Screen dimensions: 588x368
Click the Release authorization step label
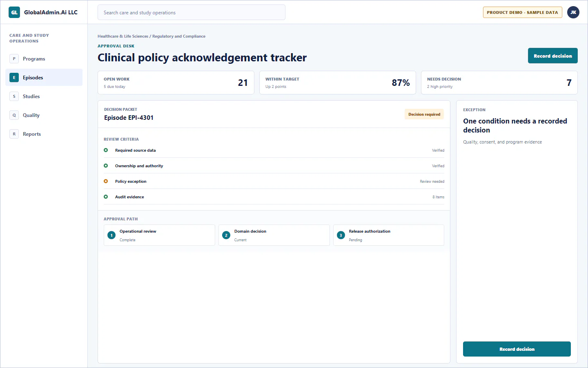pyautogui.click(x=370, y=231)
